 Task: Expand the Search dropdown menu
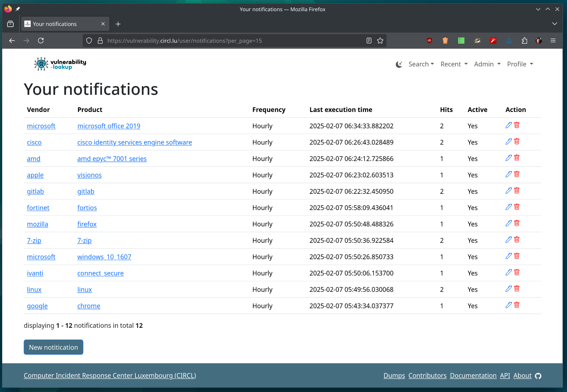tap(421, 64)
